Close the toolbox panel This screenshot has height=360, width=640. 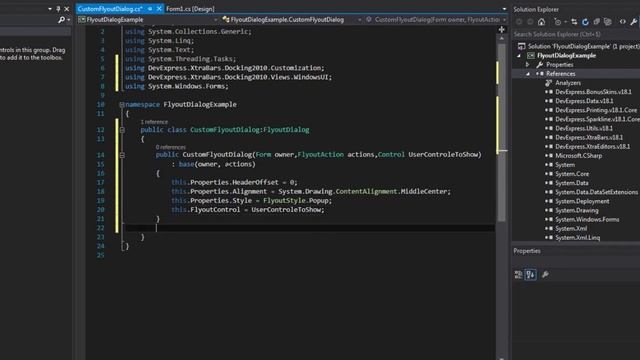(x=67, y=9)
